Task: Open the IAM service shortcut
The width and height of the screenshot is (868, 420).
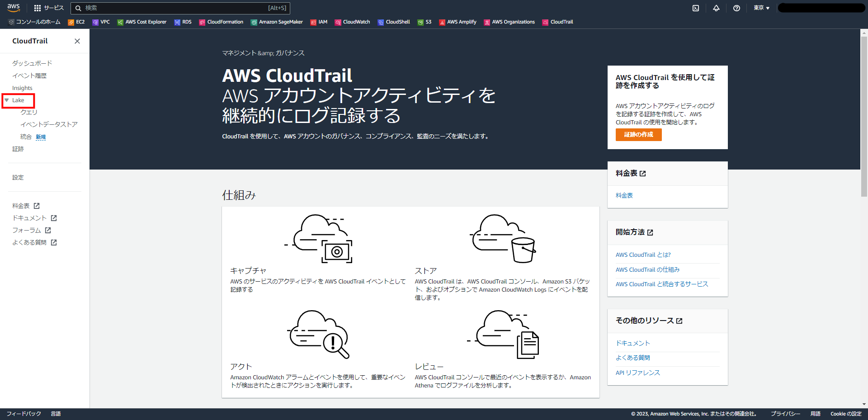Action: point(322,22)
